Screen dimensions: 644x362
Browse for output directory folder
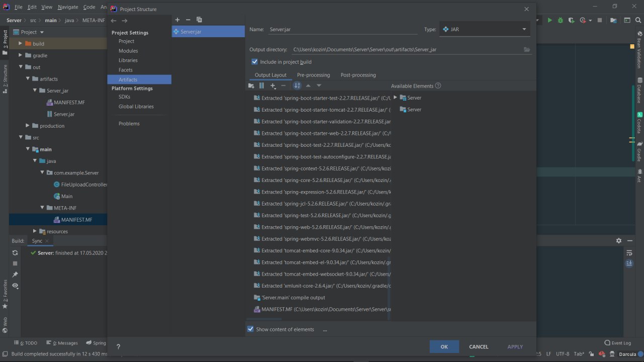click(527, 49)
